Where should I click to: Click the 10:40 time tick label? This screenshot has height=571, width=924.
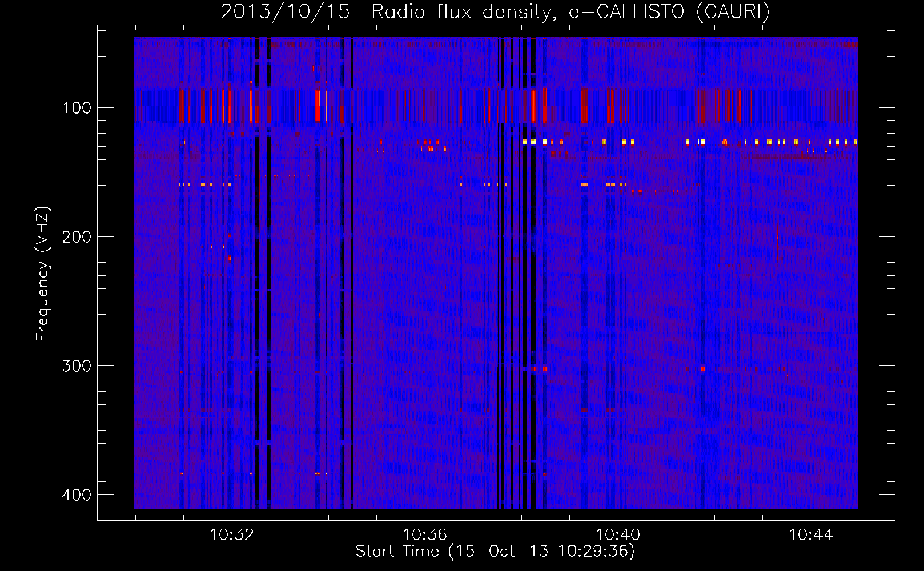click(x=618, y=535)
